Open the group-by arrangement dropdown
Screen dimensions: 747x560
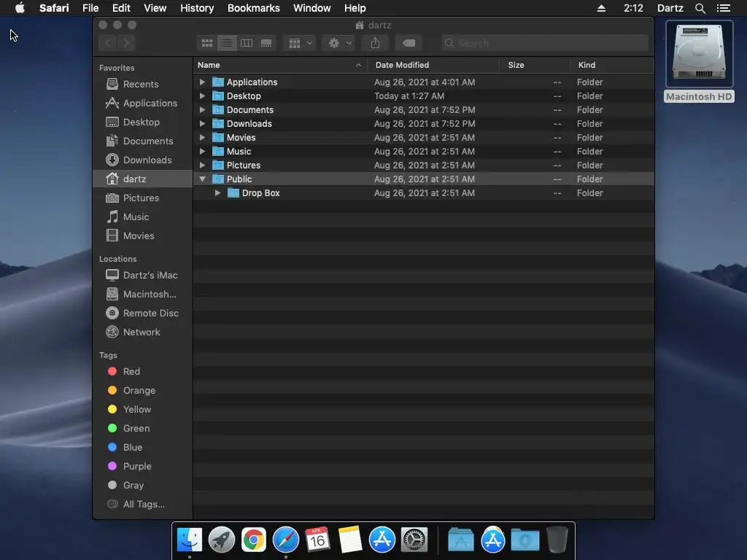300,43
